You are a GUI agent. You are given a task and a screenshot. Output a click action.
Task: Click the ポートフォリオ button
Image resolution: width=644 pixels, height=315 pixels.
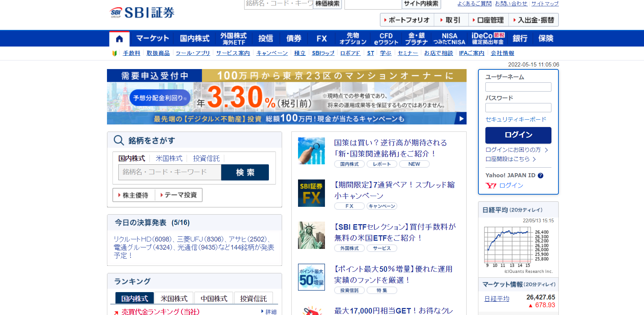pyautogui.click(x=407, y=20)
